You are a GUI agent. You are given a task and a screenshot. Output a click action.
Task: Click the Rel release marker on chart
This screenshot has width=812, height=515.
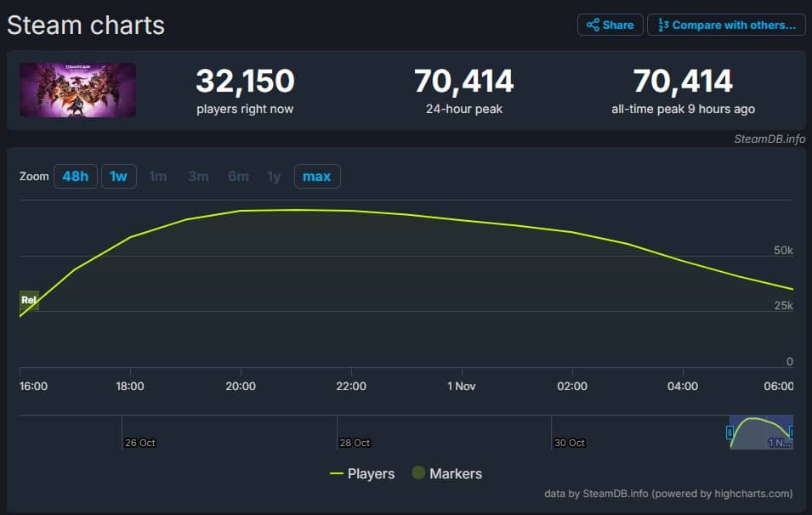pos(29,300)
